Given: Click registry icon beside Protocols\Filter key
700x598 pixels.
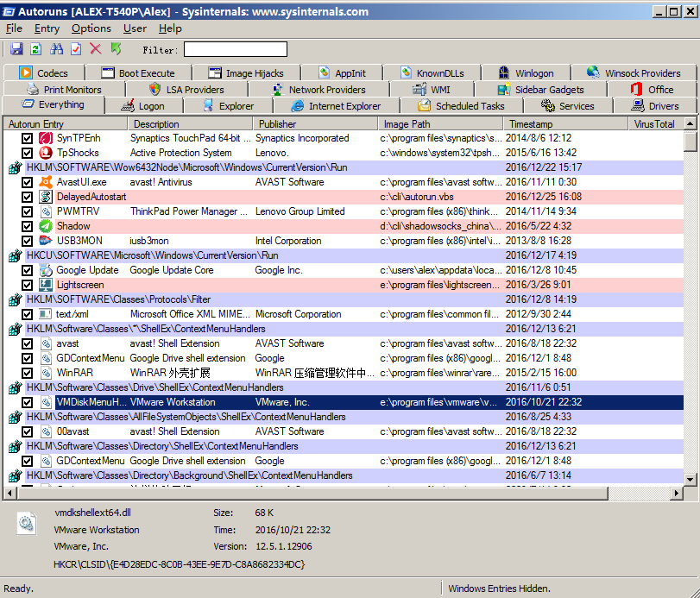Looking at the screenshot, I should (x=16, y=299).
